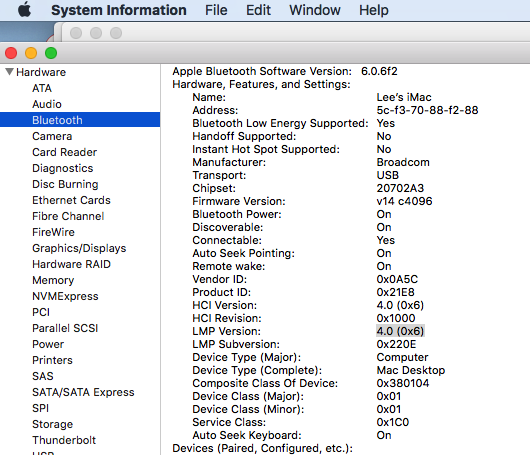Click the highlighted LMP Version value 4.0 (0x6)

[400, 331]
